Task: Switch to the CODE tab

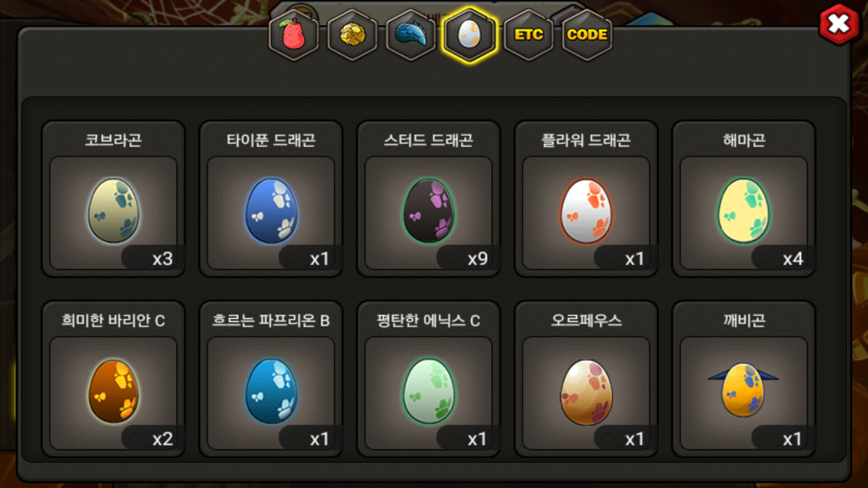Action: pyautogui.click(x=587, y=35)
